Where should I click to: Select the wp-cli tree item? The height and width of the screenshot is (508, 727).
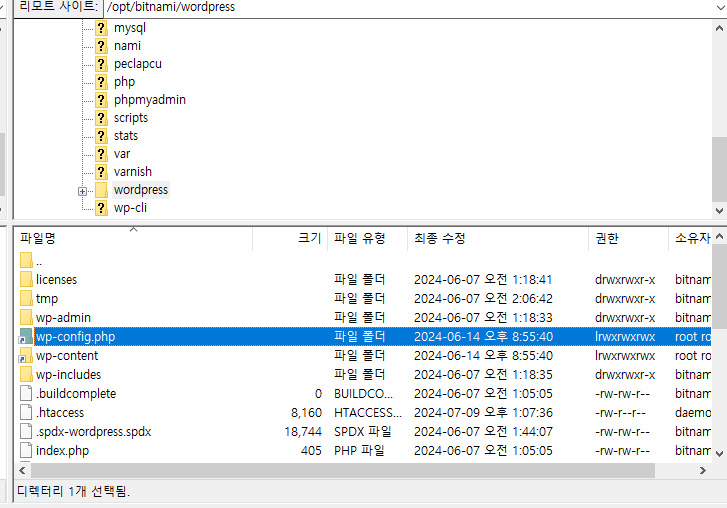[130, 208]
